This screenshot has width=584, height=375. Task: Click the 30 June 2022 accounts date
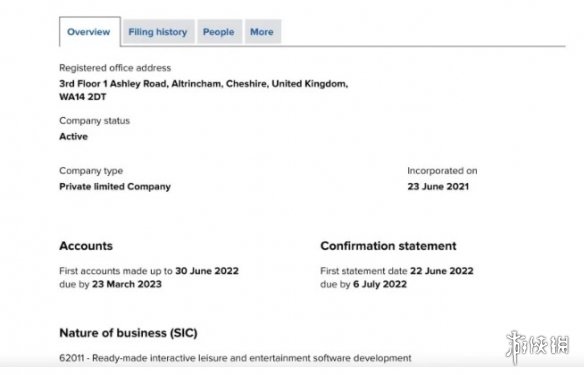click(x=207, y=271)
